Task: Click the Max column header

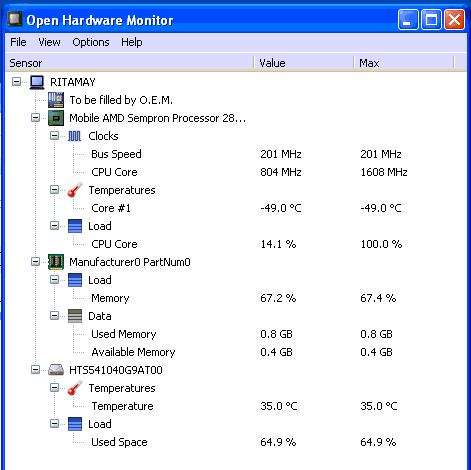Action: [x=404, y=63]
